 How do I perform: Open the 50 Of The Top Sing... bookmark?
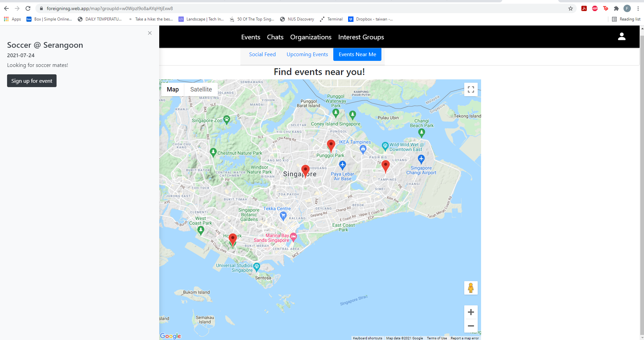pos(252,19)
